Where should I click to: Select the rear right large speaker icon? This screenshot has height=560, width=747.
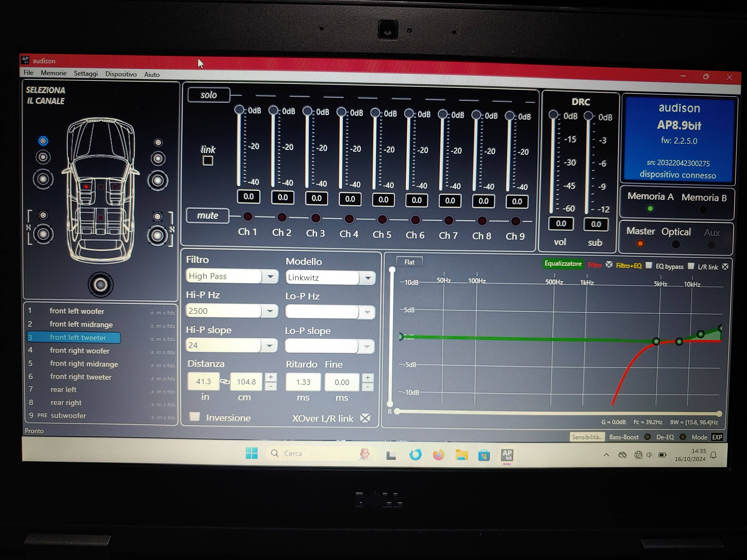(157, 235)
